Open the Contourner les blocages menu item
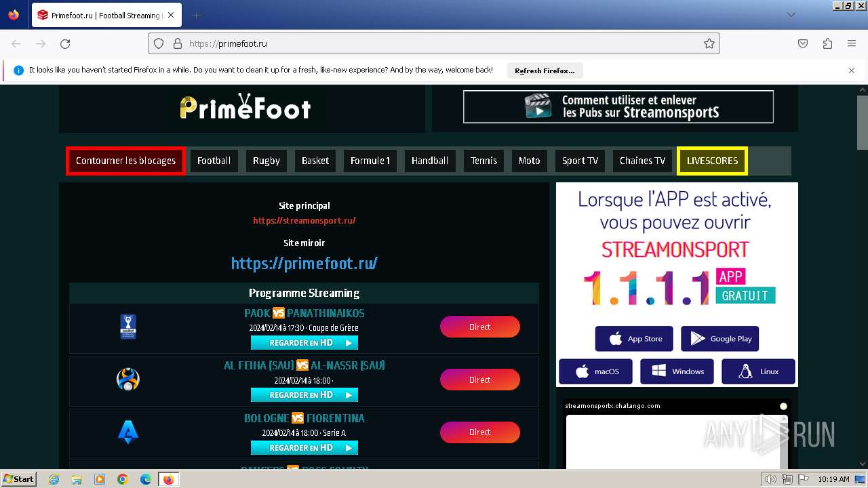The width and height of the screenshot is (868, 488). pos(125,161)
